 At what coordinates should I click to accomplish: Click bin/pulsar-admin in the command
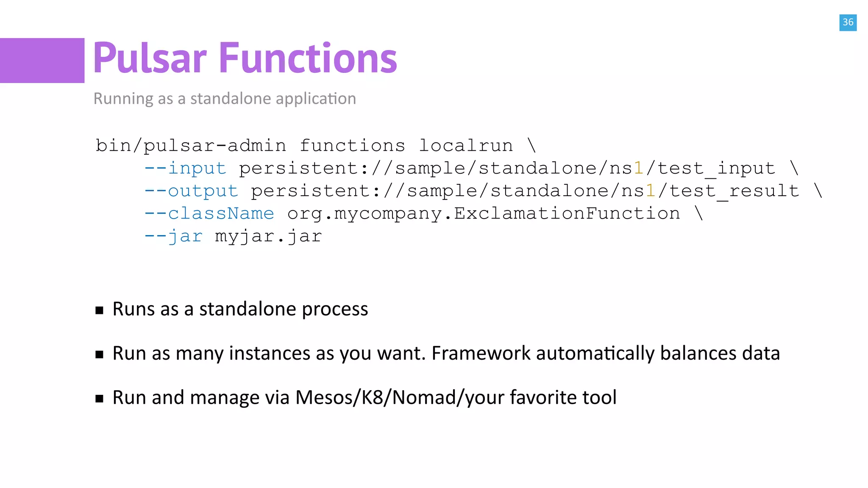point(191,146)
